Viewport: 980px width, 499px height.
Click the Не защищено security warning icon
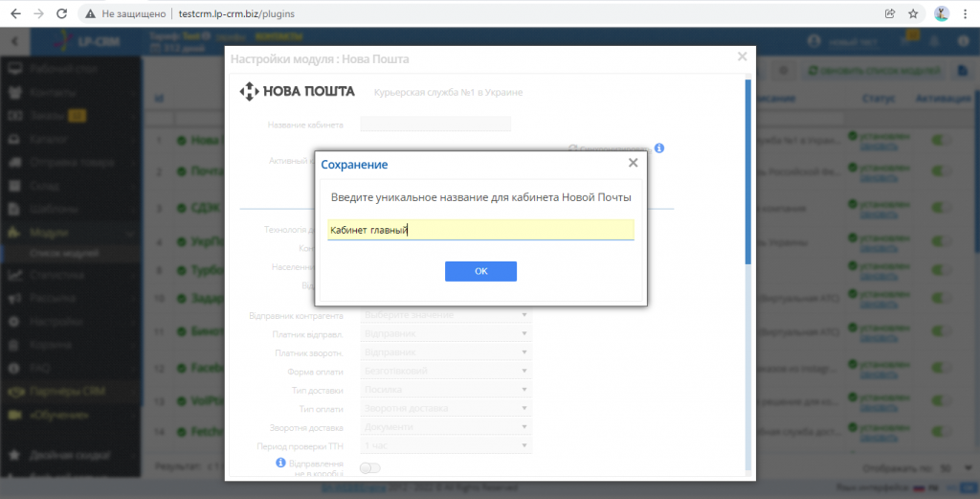tap(91, 13)
